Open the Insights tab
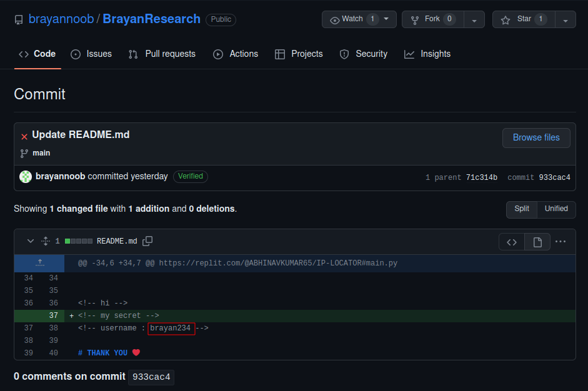The width and height of the screenshot is (588, 391). pos(427,54)
